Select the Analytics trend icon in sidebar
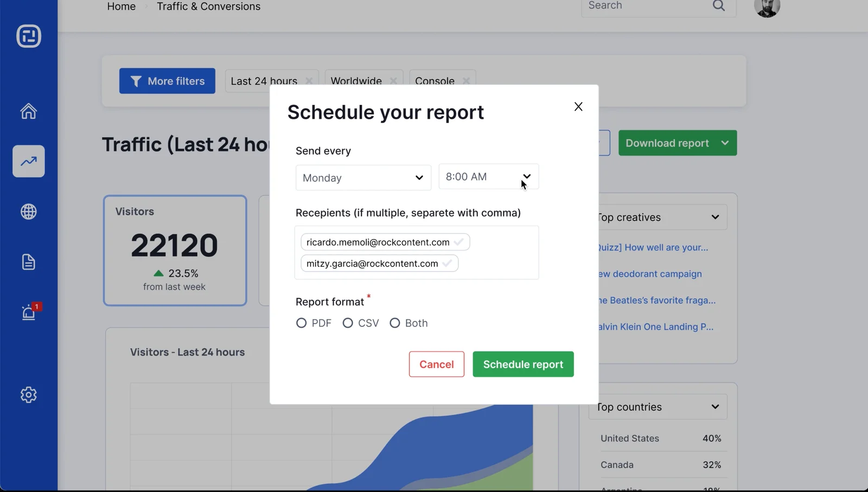This screenshot has height=492, width=868. click(28, 161)
